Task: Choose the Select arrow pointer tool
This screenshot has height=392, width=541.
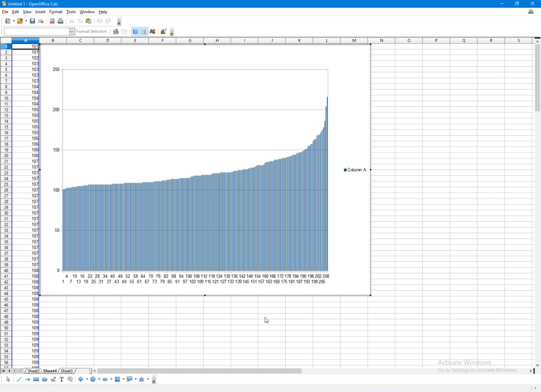Action: point(8,379)
